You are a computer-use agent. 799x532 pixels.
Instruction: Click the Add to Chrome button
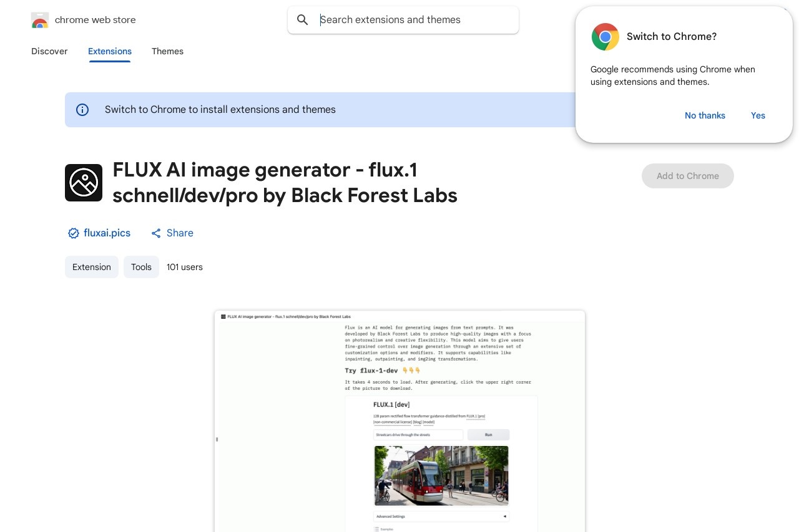[688, 176]
